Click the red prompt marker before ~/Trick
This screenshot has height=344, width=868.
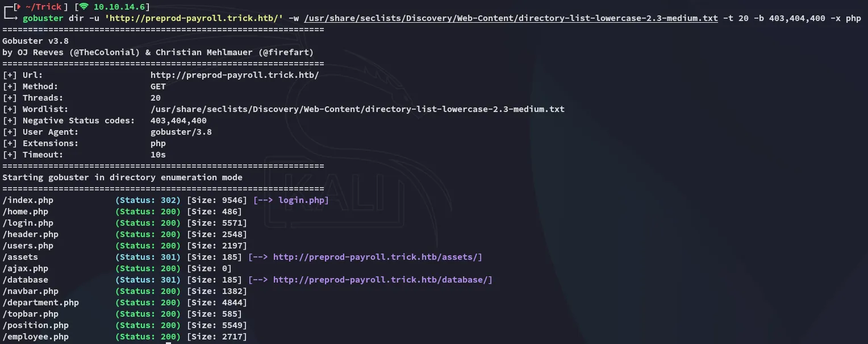(x=18, y=7)
